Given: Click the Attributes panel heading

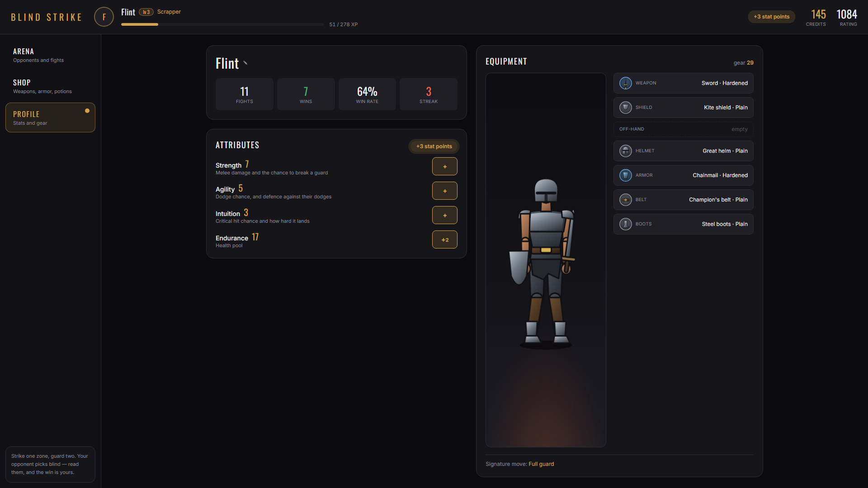Looking at the screenshot, I should (x=237, y=145).
